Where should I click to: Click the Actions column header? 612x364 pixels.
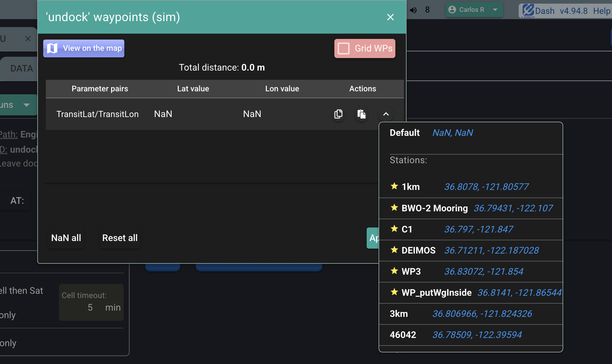tap(363, 89)
